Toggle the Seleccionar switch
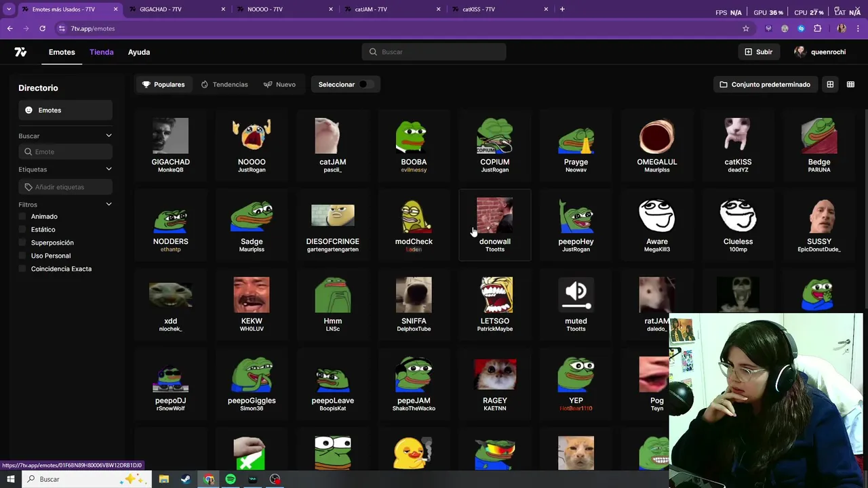Viewport: 868px width, 488px height. click(366, 85)
